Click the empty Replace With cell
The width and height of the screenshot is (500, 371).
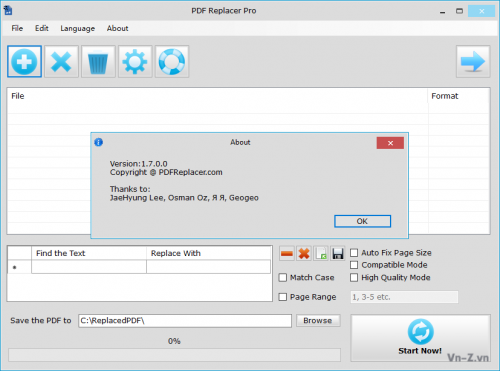208,267
